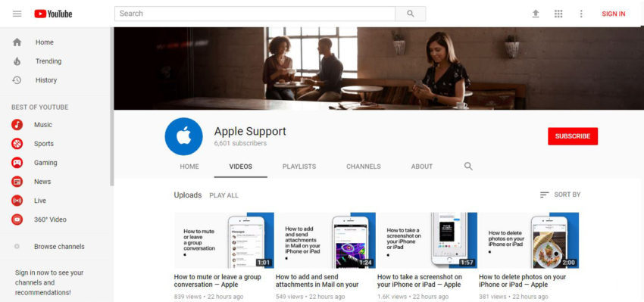644x302 pixels.
Task: Click the sidebar vertical scrollbar
Action: click(x=111, y=107)
